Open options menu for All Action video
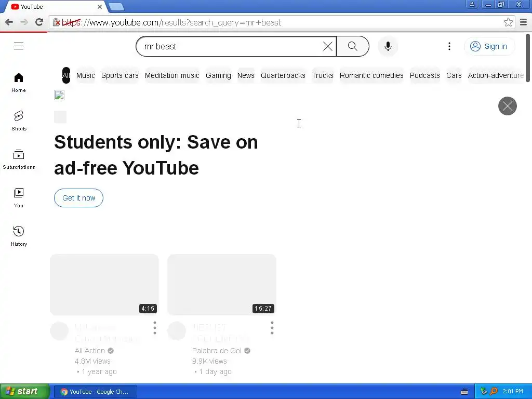Image resolution: width=532 pixels, height=399 pixels. coord(155,328)
